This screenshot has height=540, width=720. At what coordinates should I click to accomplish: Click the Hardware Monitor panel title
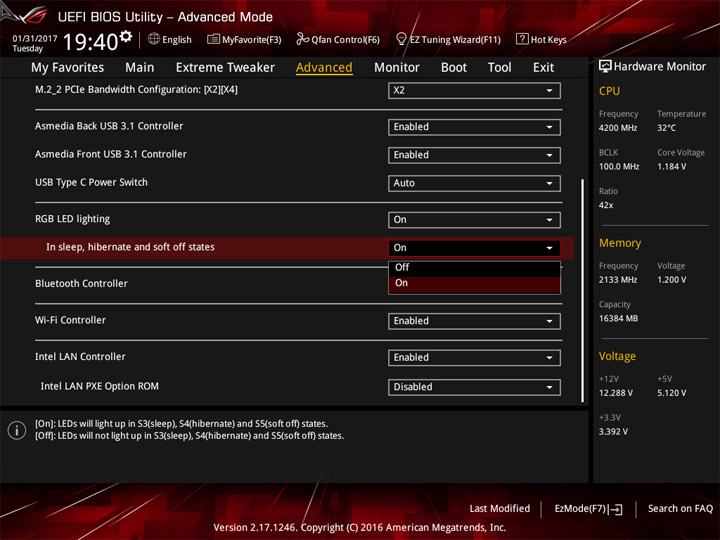click(x=652, y=67)
